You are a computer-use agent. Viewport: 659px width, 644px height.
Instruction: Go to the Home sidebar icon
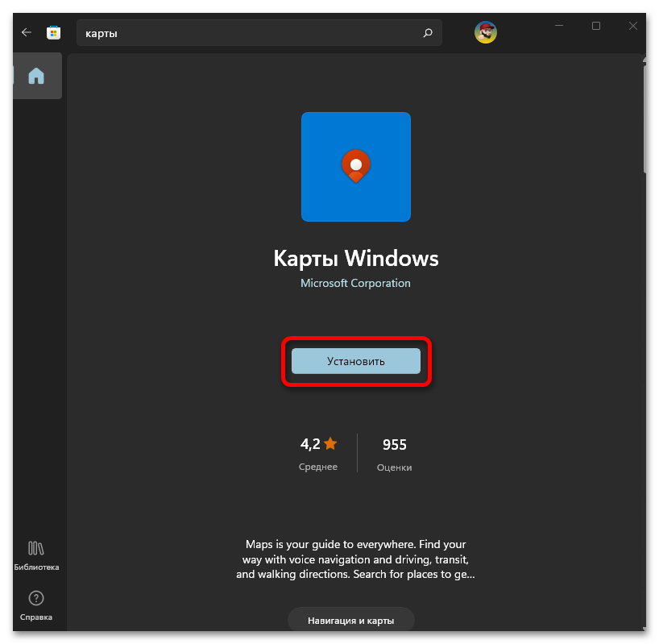(36, 77)
